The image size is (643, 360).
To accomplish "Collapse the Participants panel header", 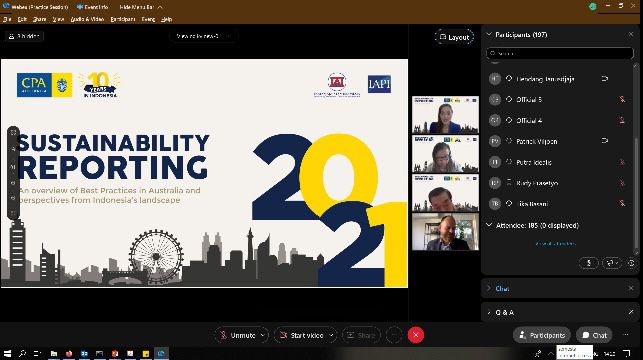I will 489,34.
